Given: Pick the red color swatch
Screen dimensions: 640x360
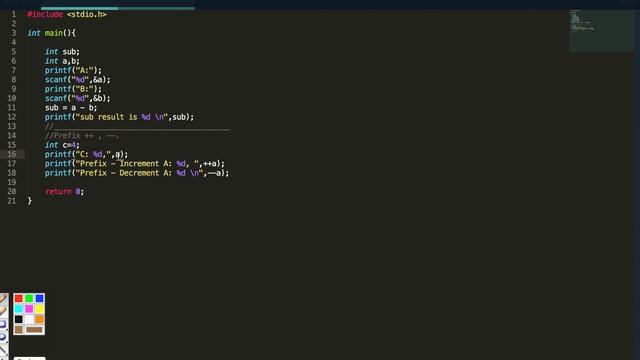Looking at the screenshot, I should (18, 298).
